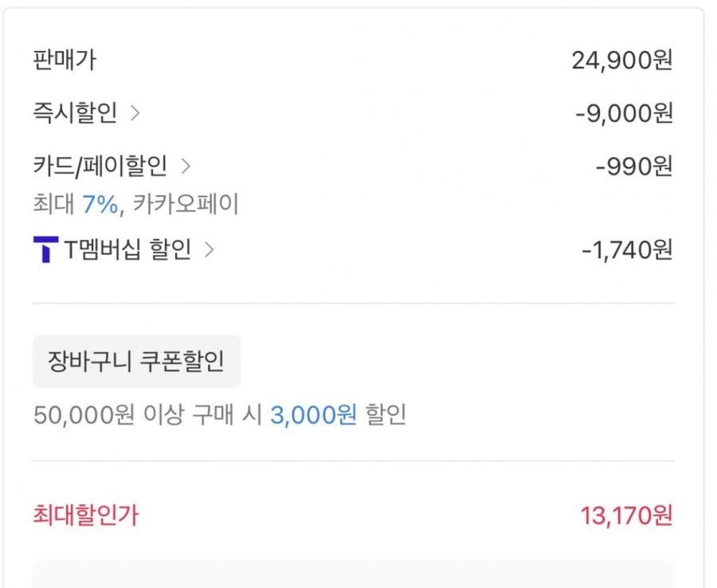Click the 카카오페이 text

click(186, 205)
